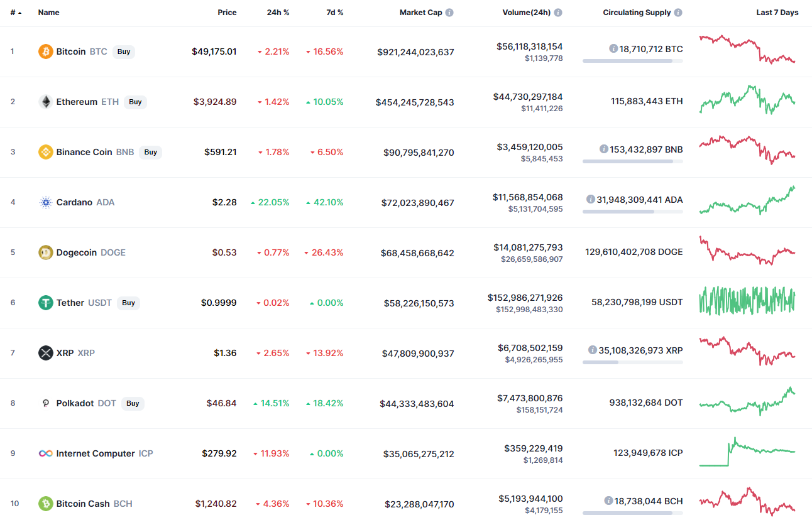The width and height of the screenshot is (812, 525).
Task: Click the Circulating Supply header info icon
Action: click(678, 13)
